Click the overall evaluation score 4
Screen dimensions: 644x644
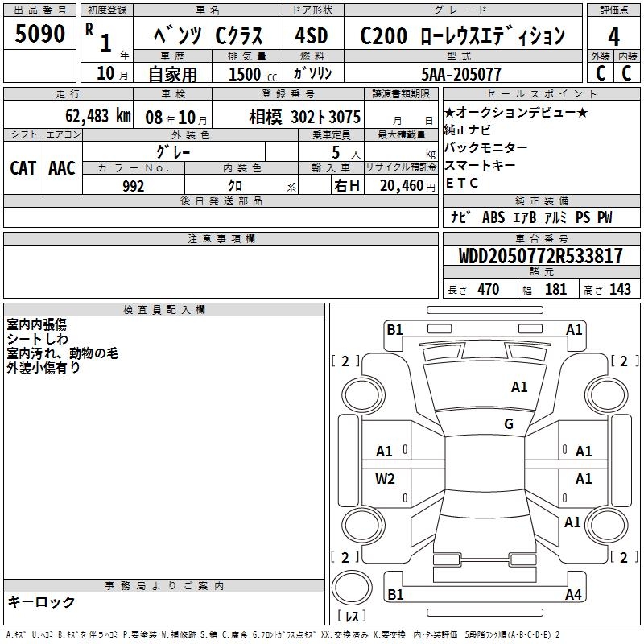pyautogui.click(x=613, y=36)
